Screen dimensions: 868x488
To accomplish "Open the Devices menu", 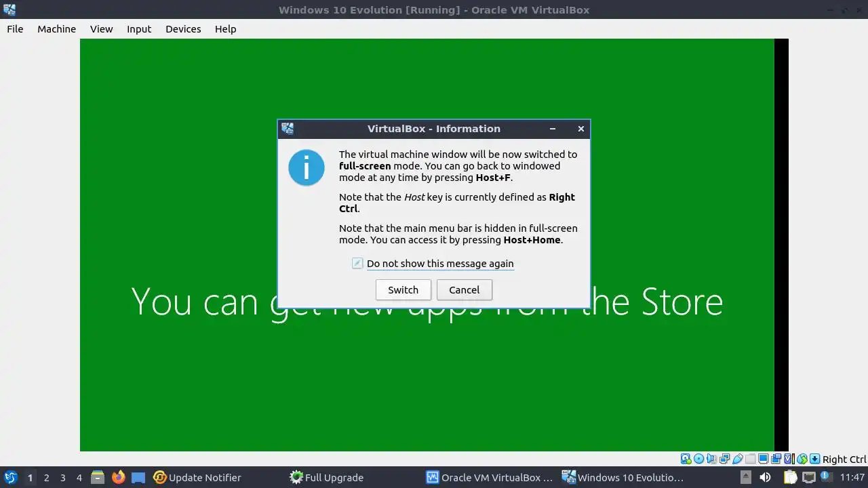I will tap(183, 28).
